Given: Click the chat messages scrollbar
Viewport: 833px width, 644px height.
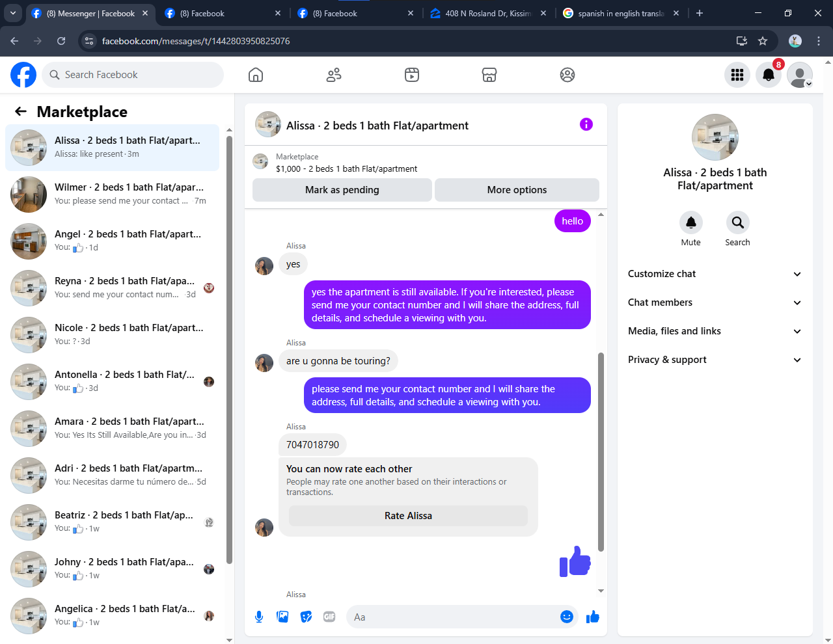Looking at the screenshot, I should [x=601, y=452].
